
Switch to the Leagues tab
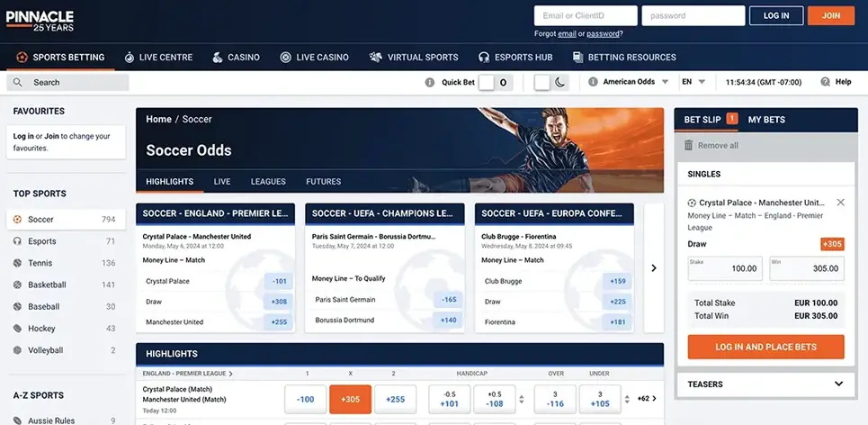[x=268, y=182]
